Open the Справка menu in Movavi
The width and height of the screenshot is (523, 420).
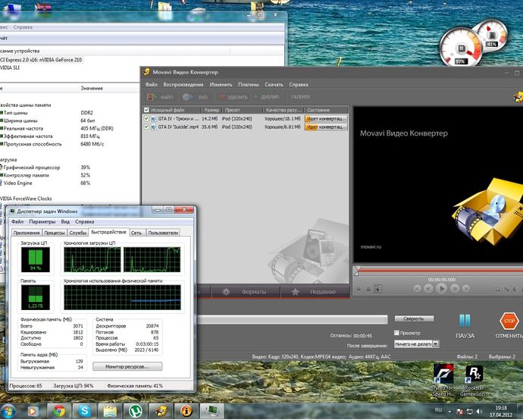[x=299, y=84]
